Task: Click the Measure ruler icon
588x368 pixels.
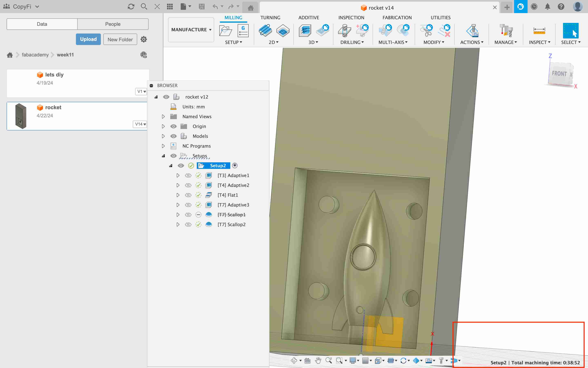Action: [539, 31]
